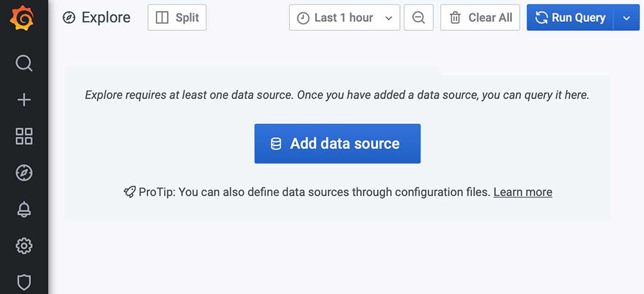Open the Configuration gear icon
Viewport: 644px width, 294px height.
[24, 246]
